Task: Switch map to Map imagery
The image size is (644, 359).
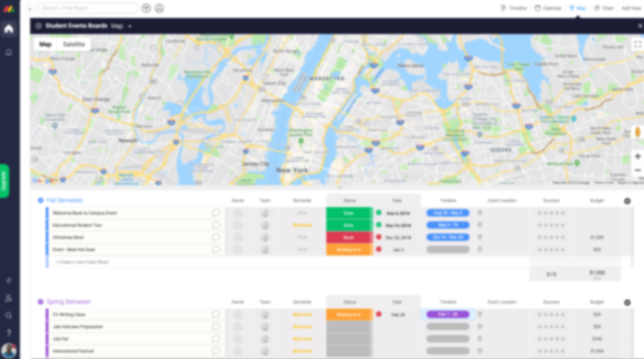Action: tap(45, 44)
